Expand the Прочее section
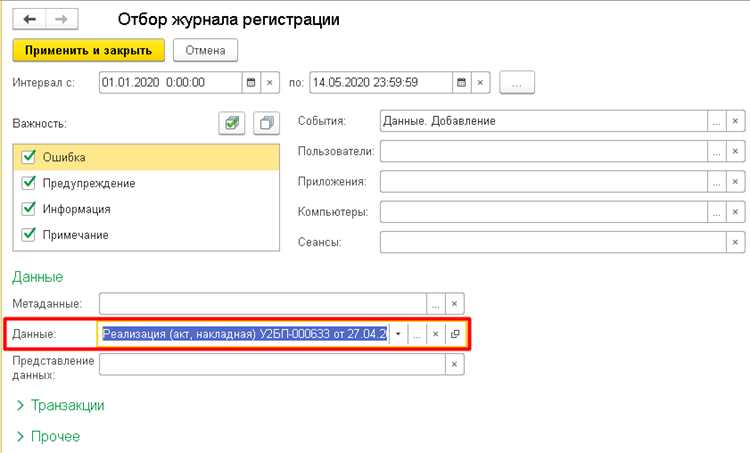The height and width of the screenshot is (453, 750). [x=48, y=436]
